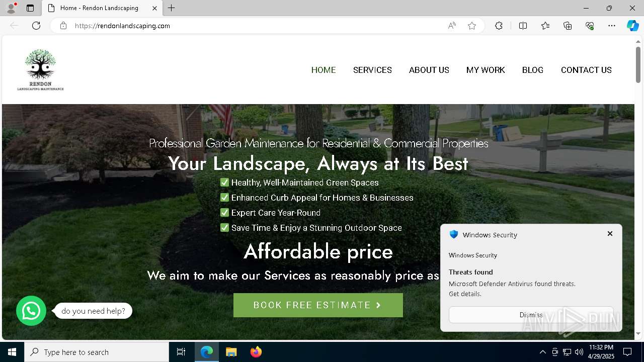Go back to previous page
Image resolution: width=644 pixels, height=362 pixels.
point(14,26)
